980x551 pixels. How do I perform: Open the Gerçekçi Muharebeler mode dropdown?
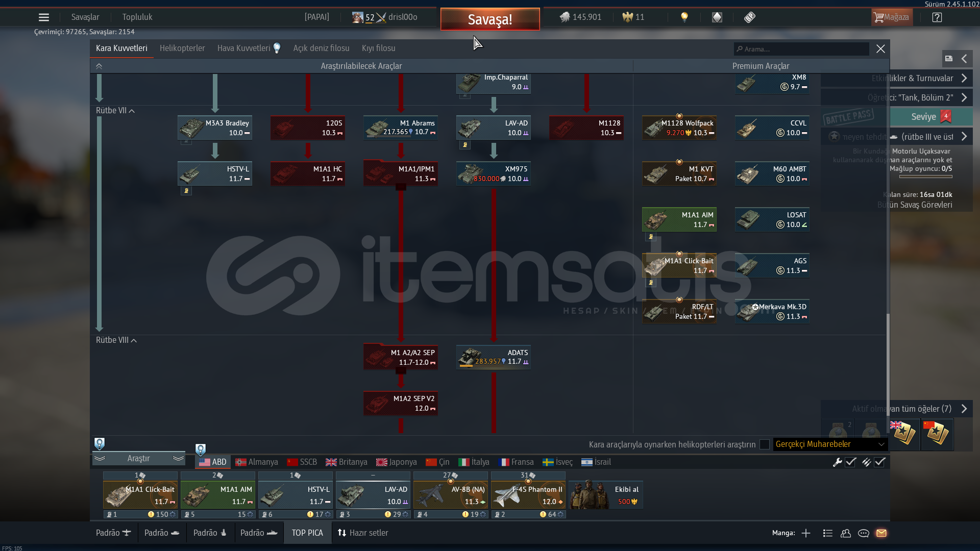830,444
